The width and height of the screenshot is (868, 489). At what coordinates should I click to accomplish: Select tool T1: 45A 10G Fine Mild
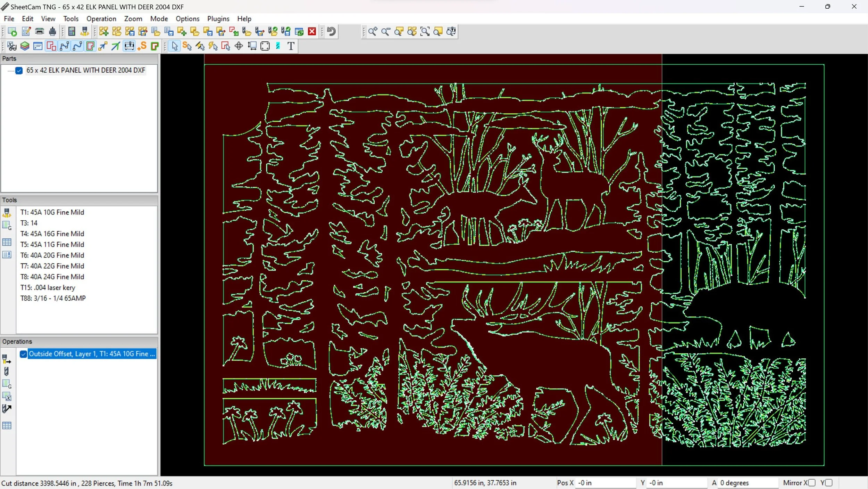[x=52, y=212]
